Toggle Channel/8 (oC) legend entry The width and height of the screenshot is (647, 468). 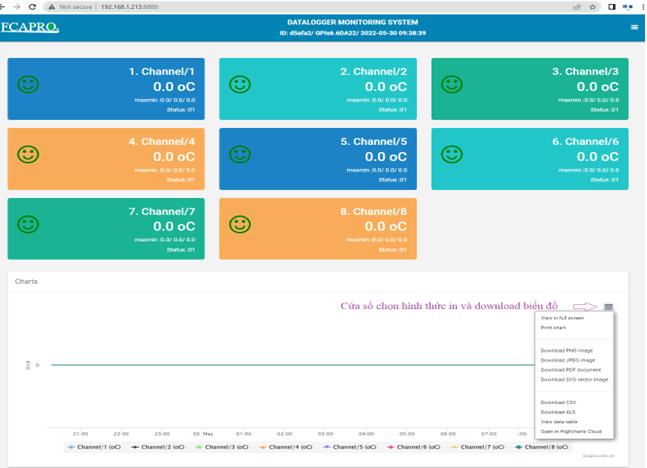pyautogui.click(x=542, y=447)
